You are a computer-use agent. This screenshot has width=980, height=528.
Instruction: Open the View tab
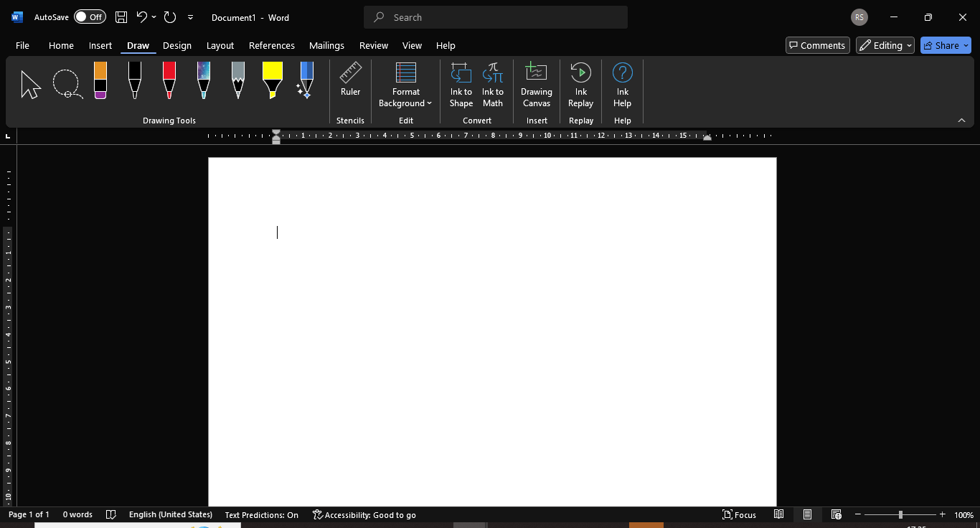tap(412, 45)
